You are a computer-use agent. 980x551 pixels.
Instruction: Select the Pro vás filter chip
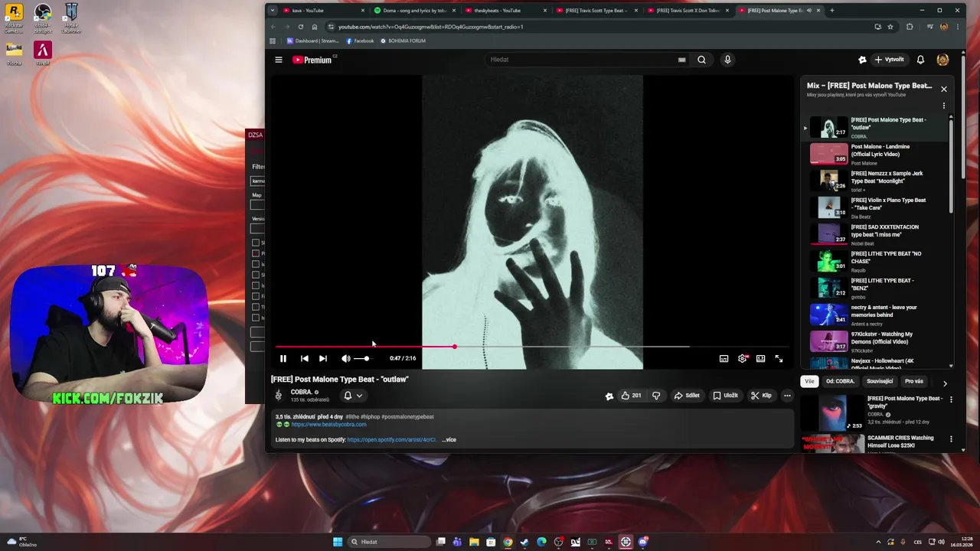coord(914,381)
